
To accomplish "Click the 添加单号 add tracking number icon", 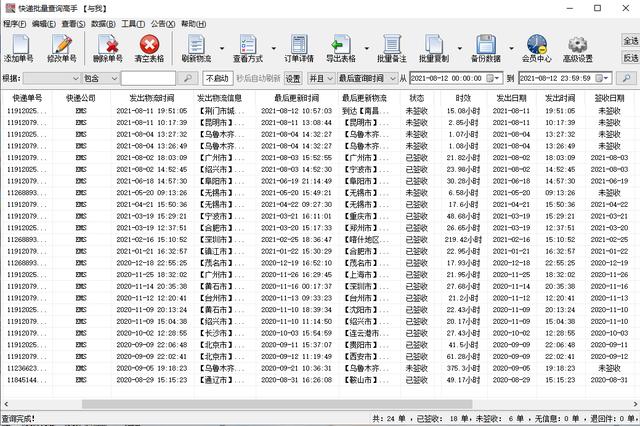I will coord(19,48).
